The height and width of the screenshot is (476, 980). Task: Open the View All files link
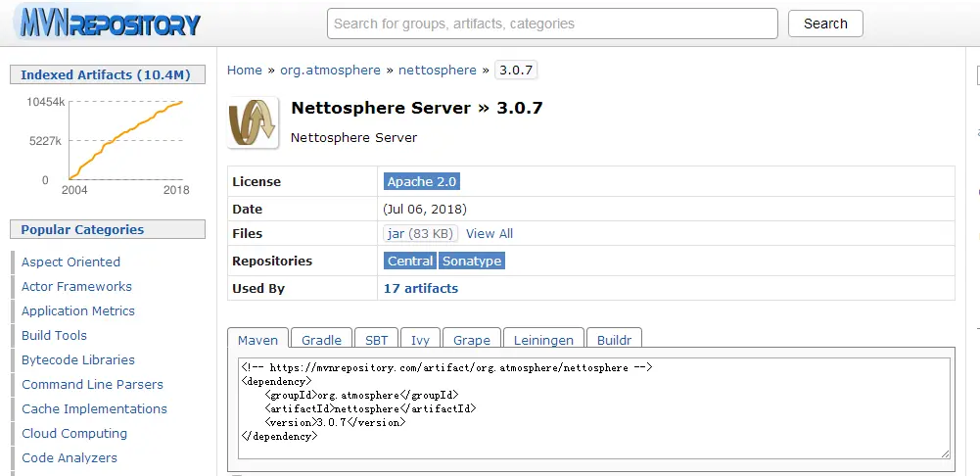point(490,233)
